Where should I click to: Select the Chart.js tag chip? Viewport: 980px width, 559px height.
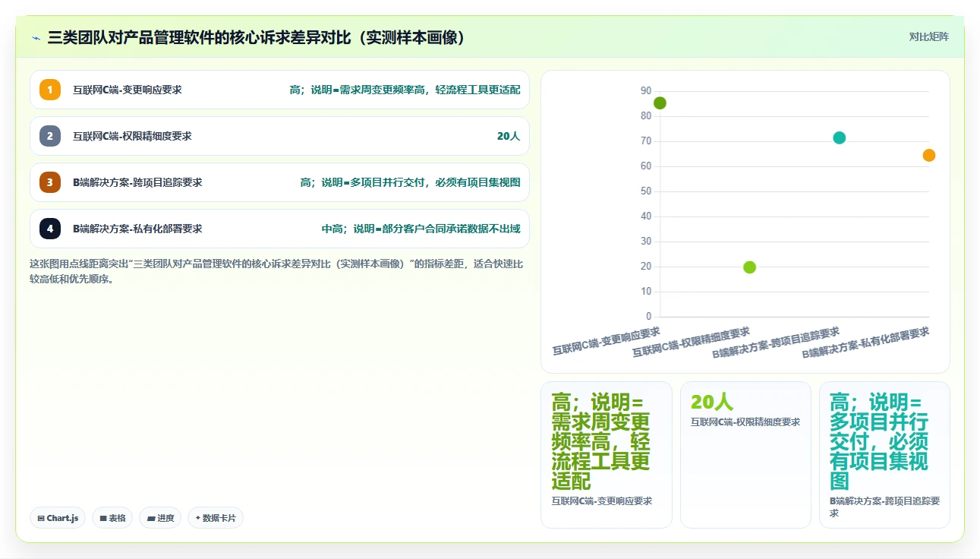(58, 518)
